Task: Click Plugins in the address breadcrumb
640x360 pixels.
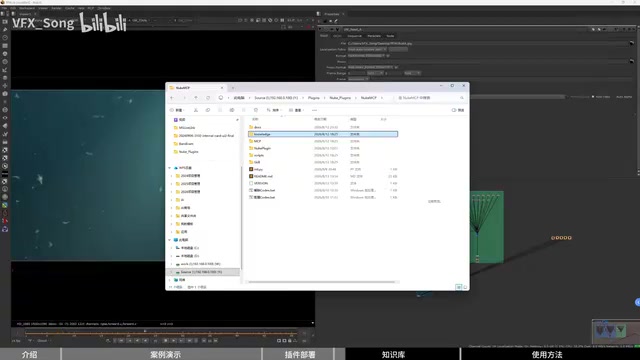Action: click(313, 98)
